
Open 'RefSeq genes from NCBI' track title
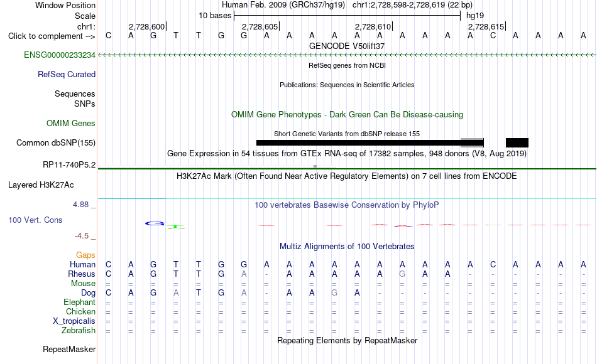347,65
